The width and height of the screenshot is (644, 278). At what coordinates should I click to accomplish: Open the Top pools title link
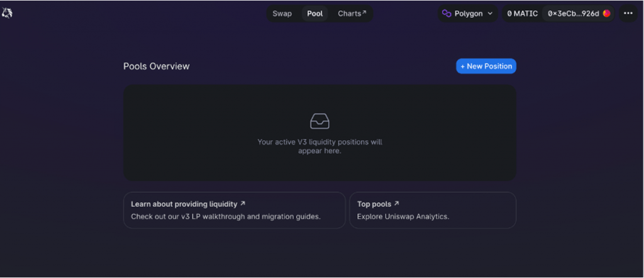[x=374, y=204]
